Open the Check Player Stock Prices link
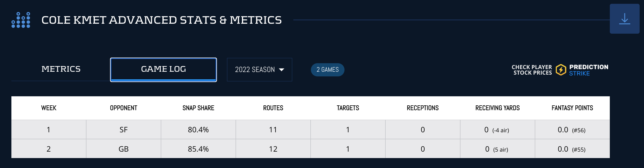Image resolution: width=644 pixels, height=168 pixels. click(532, 70)
